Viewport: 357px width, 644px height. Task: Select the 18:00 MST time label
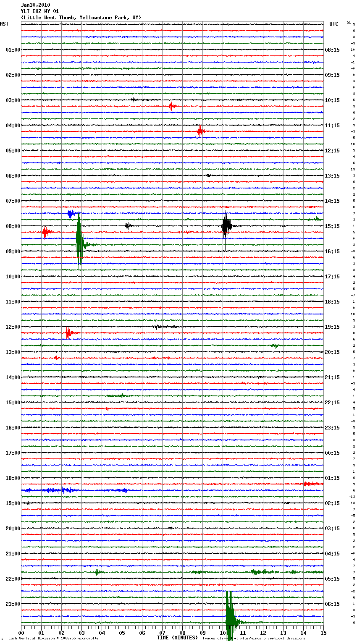point(13,478)
